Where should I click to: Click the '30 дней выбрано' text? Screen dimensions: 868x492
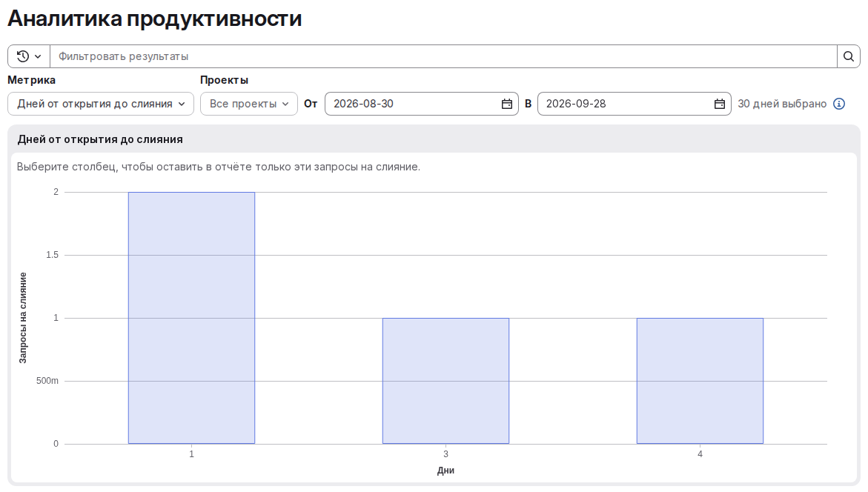[781, 104]
